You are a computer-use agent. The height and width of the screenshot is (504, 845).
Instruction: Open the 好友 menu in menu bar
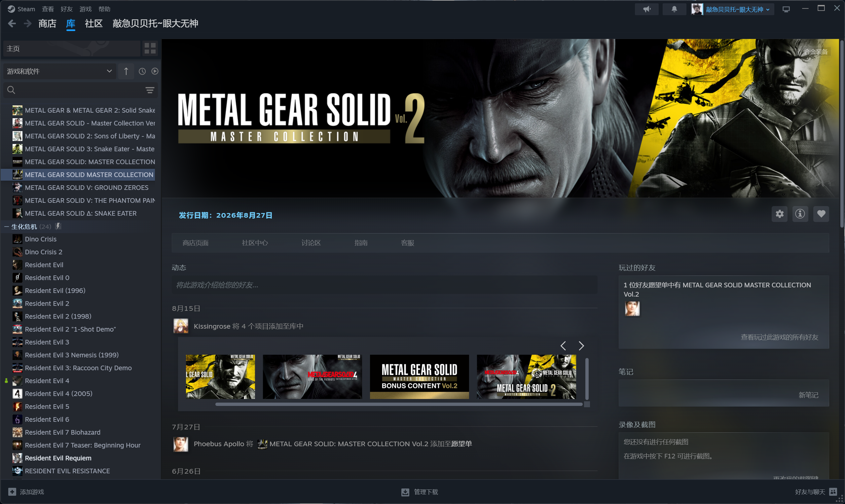click(x=67, y=9)
